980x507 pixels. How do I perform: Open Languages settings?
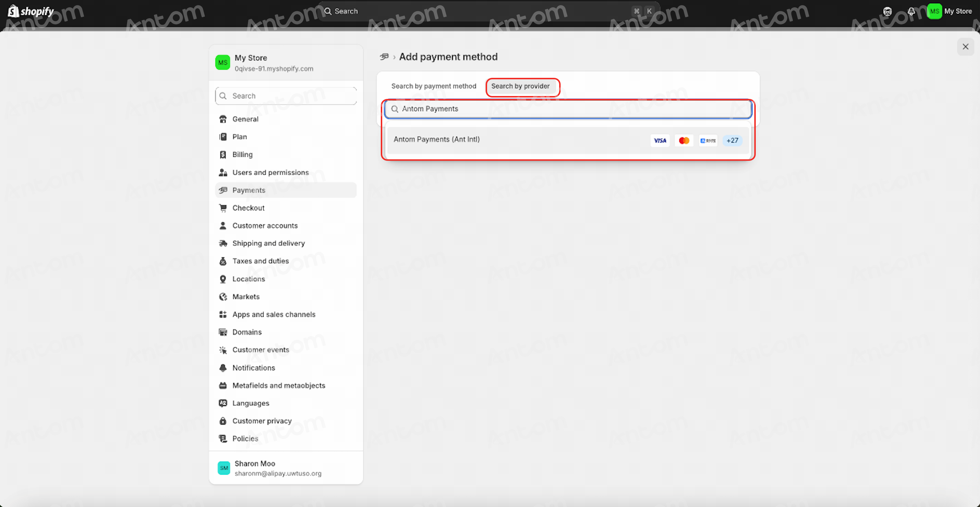tap(286, 403)
